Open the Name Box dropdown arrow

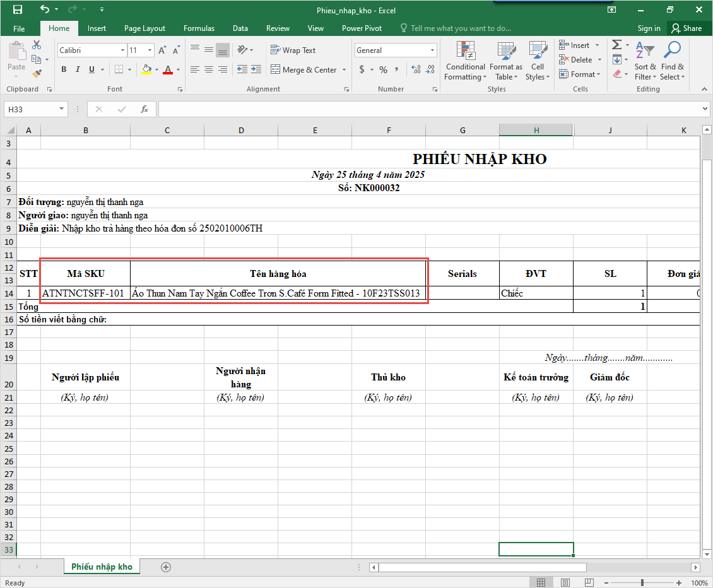point(61,109)
